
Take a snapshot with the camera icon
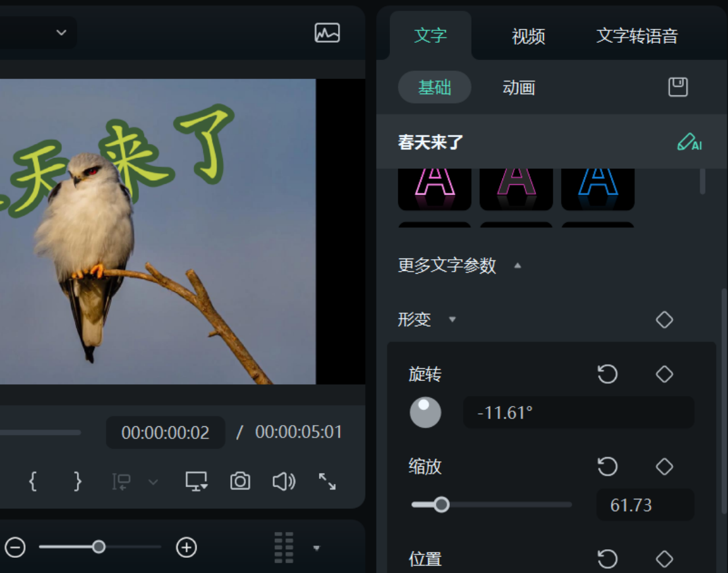pos(239,481)
